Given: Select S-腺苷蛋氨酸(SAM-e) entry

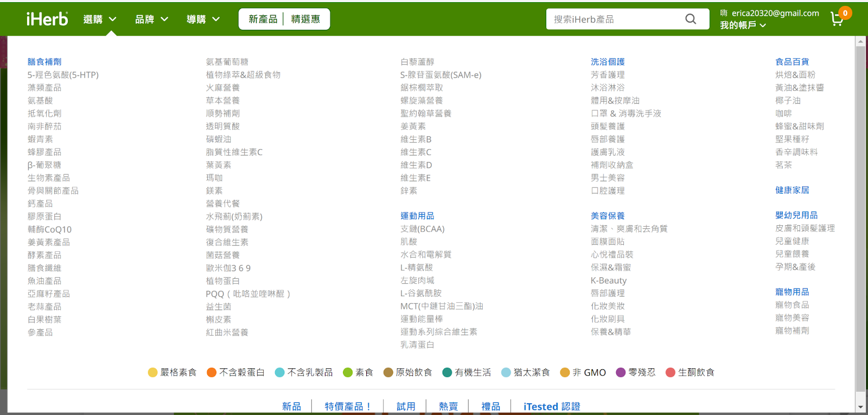Looking at the screenshot, I should coord(441,75).
